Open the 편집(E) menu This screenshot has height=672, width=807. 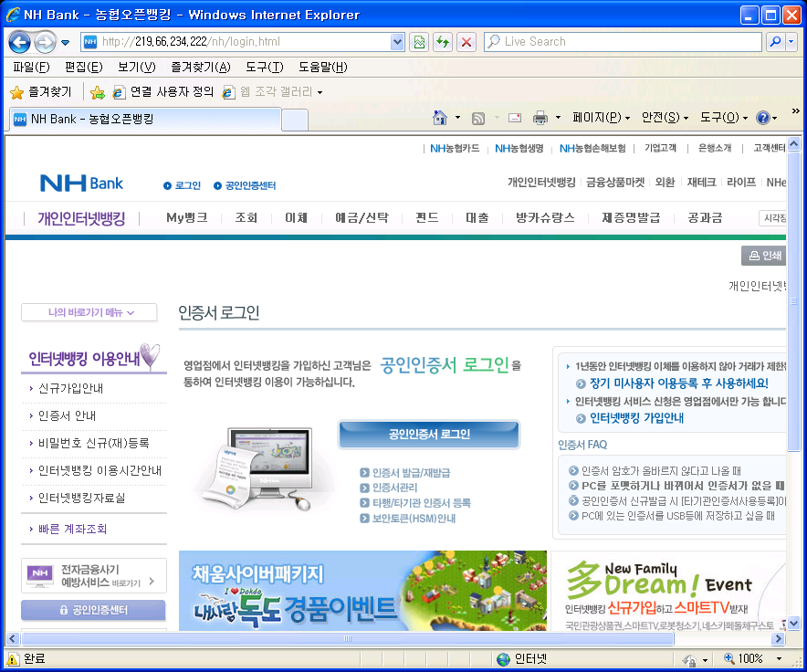coord(83,67)
